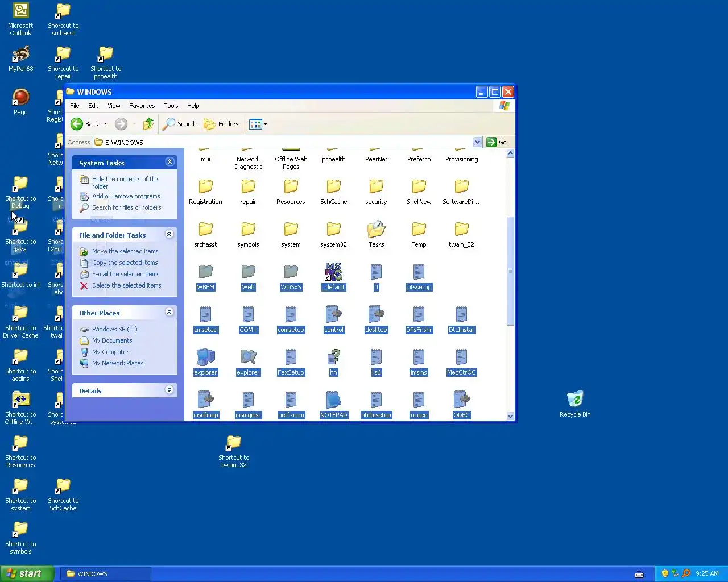This screenshot has width=728, height=582.
Task: Open the View menu
Action: coord(114,106)
